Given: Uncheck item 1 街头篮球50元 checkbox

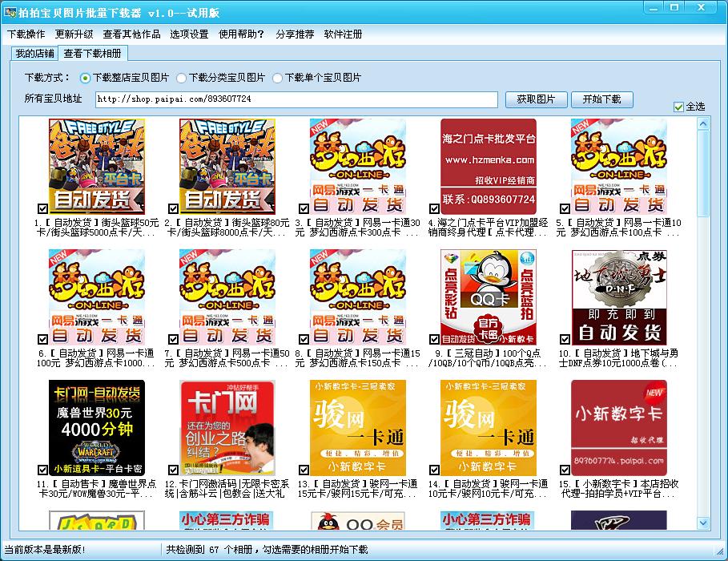Looking at the screenshot, I should tap(42, 208).
